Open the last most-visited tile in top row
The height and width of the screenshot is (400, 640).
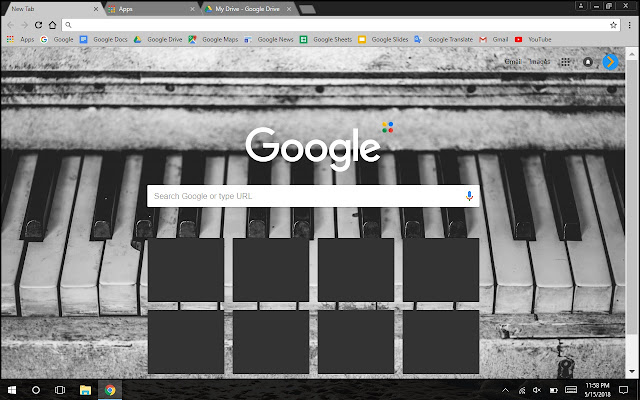click(441, 270)
